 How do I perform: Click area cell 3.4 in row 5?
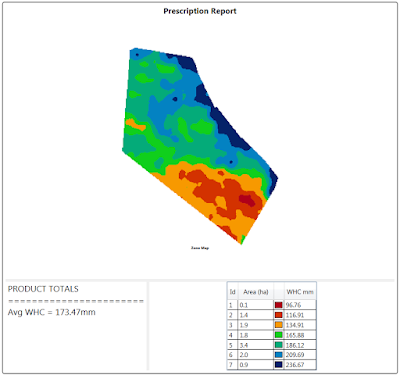256,345
